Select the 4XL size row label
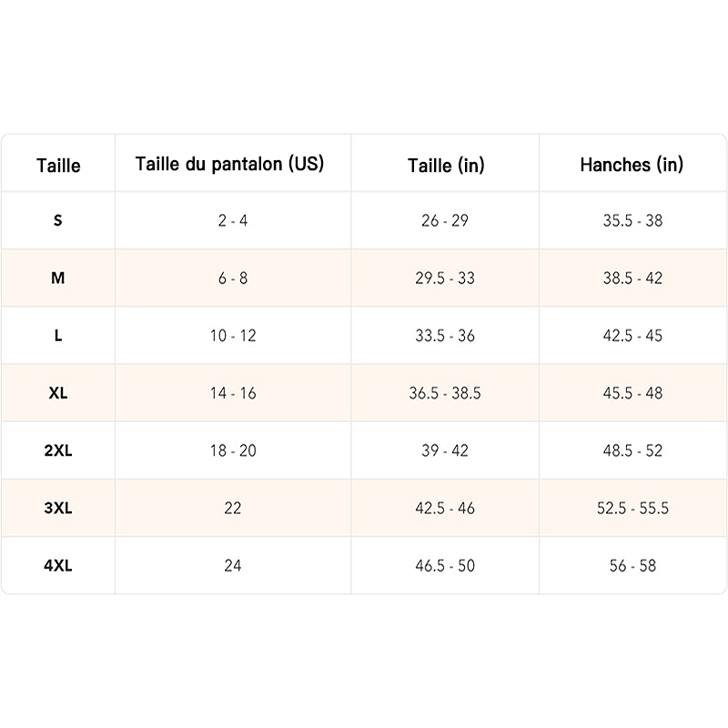The height and width of the screenshot is (728, 728). [58, 565]
